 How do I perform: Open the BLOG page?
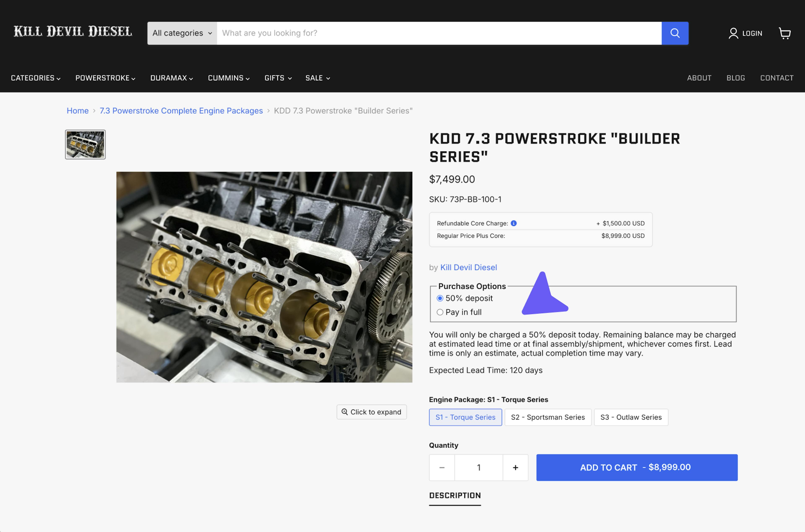(736, 78)
